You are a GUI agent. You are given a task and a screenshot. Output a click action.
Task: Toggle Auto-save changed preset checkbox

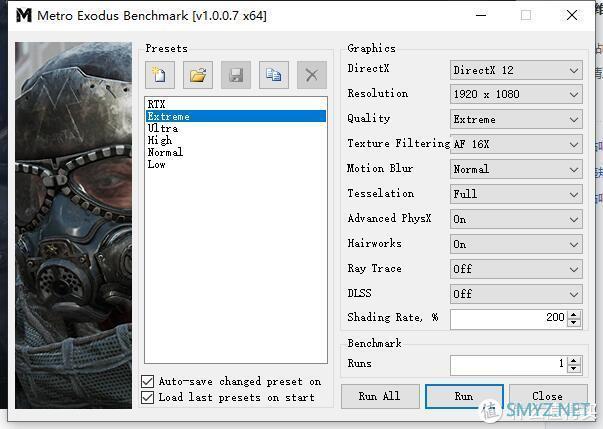148,381
